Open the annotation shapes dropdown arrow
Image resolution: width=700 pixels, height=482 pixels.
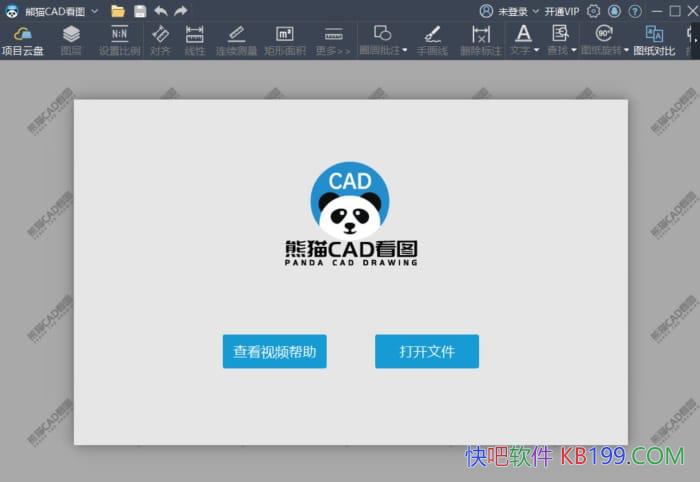click(x=405, y=50)
